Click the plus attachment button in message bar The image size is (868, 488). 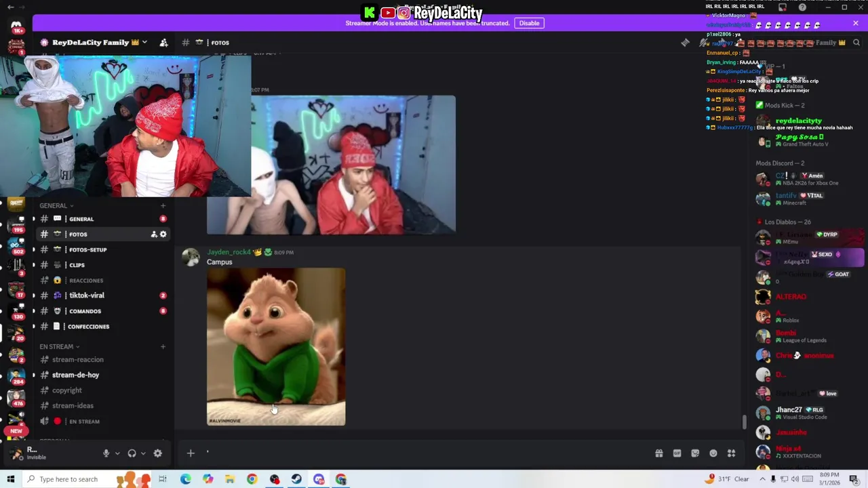[191, 453]
